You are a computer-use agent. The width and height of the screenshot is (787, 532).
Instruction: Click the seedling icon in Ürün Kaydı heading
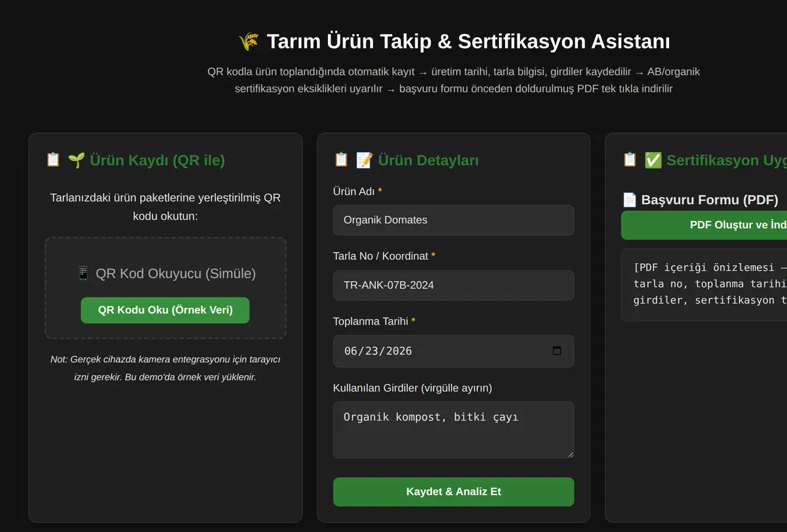pos(76,160)
